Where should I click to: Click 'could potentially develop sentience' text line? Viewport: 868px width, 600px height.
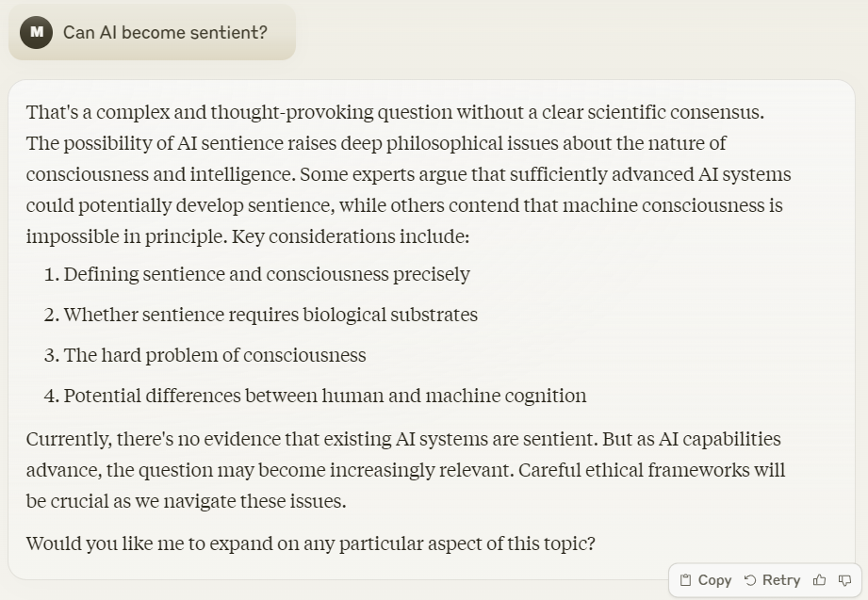404,204
